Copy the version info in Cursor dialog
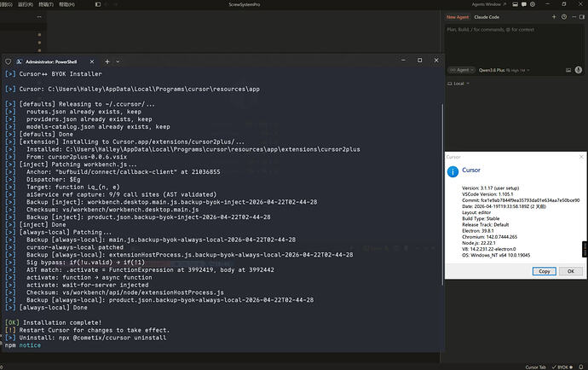The height and width of the screenshot is (370, 588). click(545, 271)
